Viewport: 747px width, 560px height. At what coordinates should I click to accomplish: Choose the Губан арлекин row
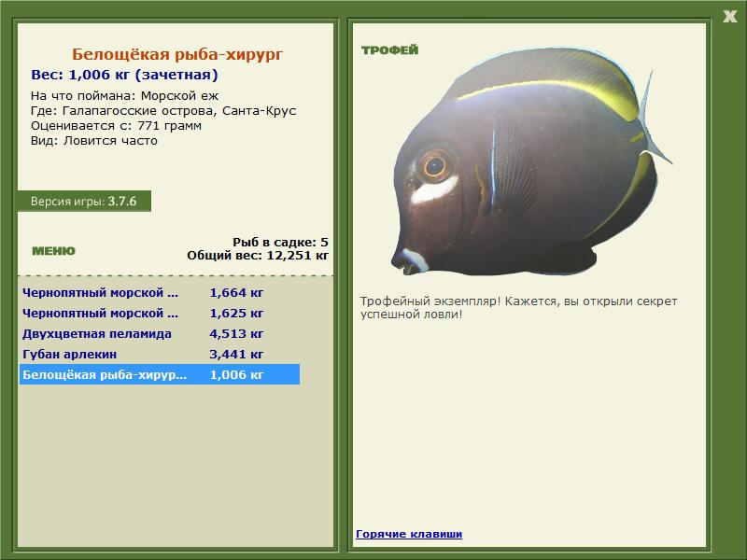click(x=159, y=354)
